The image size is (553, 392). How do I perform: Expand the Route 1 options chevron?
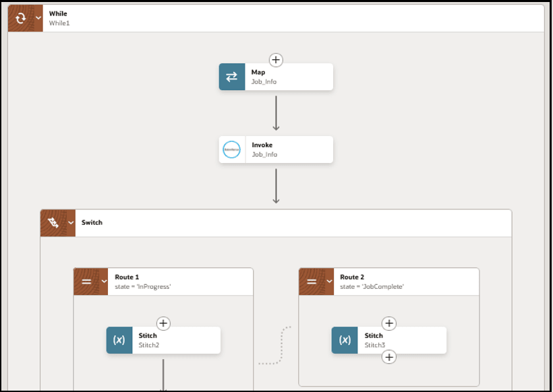coord(103,282)
